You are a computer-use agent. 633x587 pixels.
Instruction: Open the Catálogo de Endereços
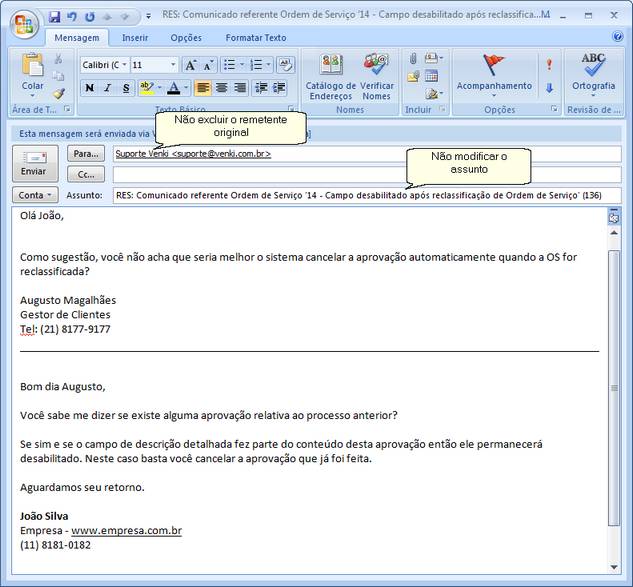pyautogui.click(x=331, y=77)
